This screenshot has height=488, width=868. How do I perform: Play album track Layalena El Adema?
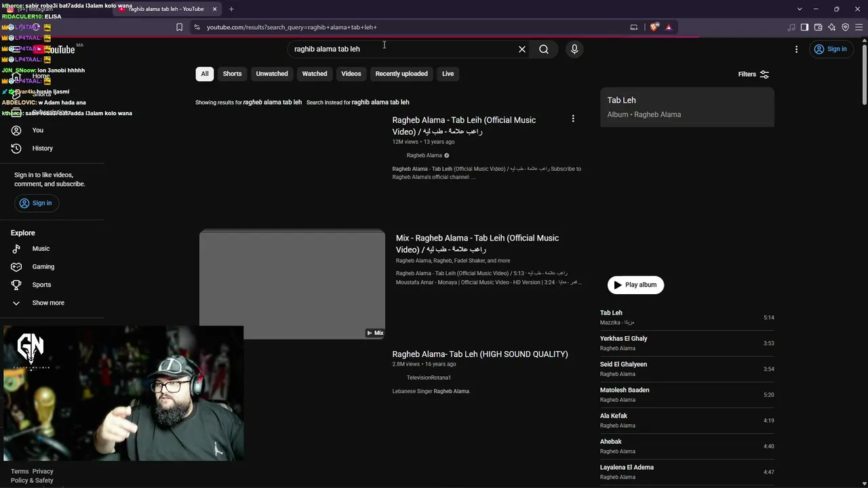pyautogui.click(x=687, y=472)
